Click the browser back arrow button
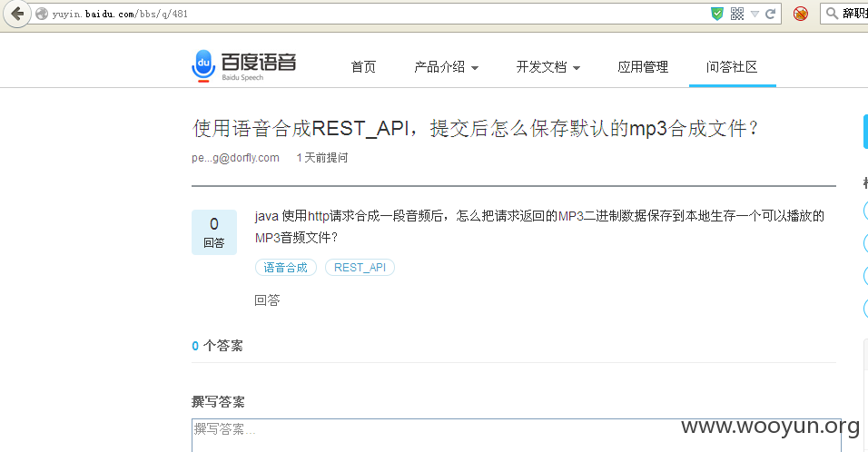Image resolution: width=868 pixels, height=452 pixels. [16, 14]
